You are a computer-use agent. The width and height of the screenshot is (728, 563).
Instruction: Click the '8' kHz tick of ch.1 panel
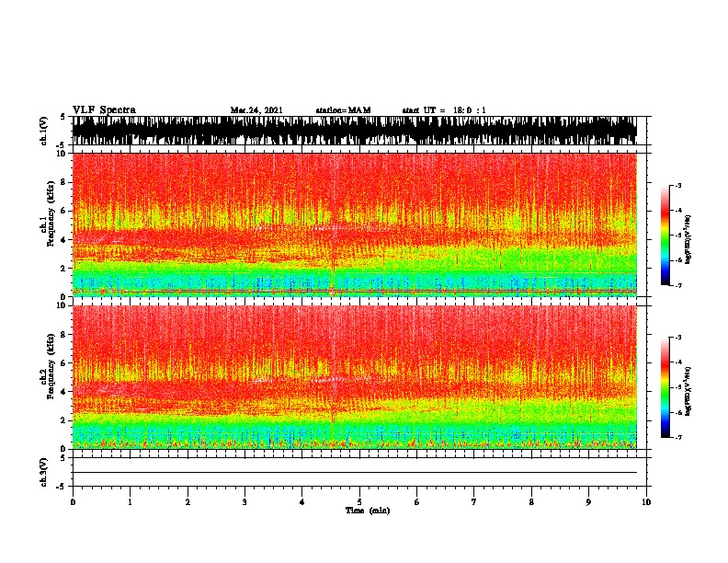pos(64,182)
